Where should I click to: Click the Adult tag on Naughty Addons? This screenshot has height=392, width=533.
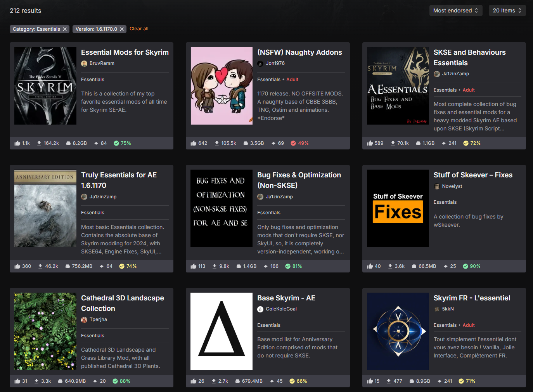(x=292, y=80)
